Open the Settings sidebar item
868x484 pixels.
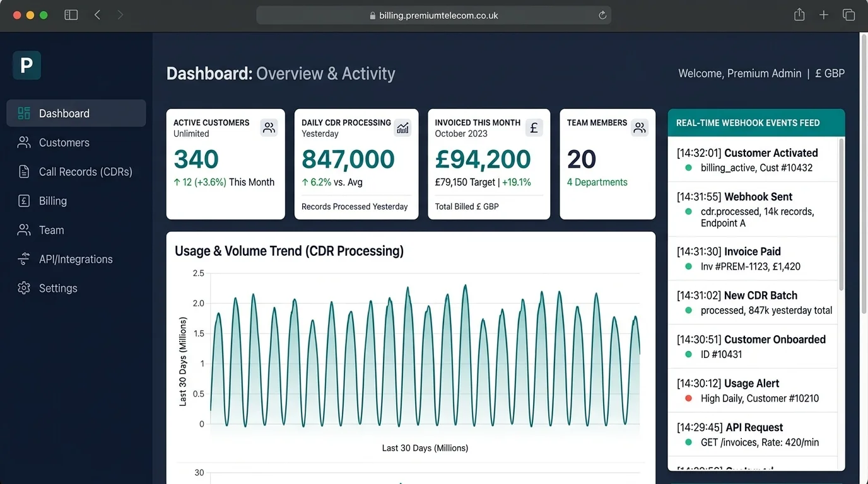tap(57, 288)
